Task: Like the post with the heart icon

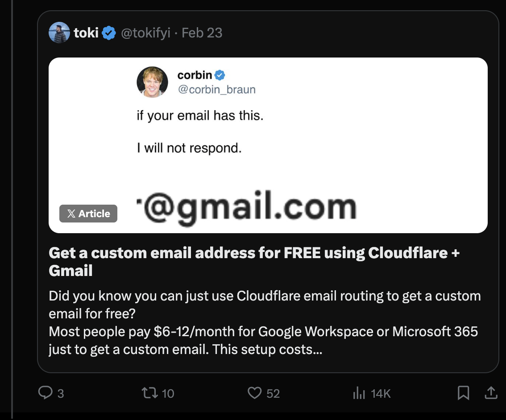Action: tap(254, 393)
